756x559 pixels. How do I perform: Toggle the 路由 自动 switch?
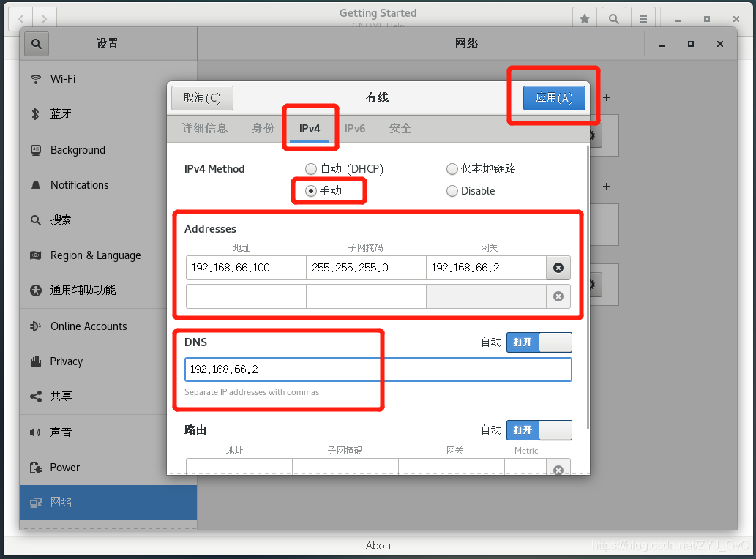point(539,429)
